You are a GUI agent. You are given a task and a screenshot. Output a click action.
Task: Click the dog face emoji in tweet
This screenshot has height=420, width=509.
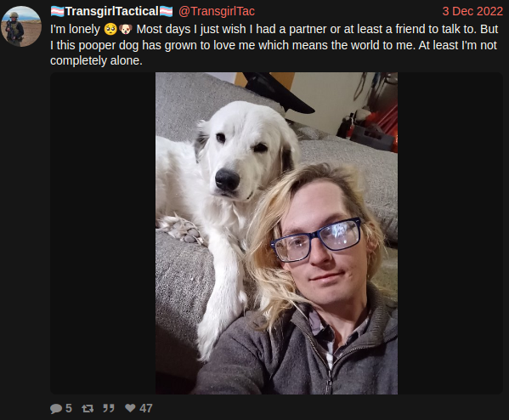[126, 29]
